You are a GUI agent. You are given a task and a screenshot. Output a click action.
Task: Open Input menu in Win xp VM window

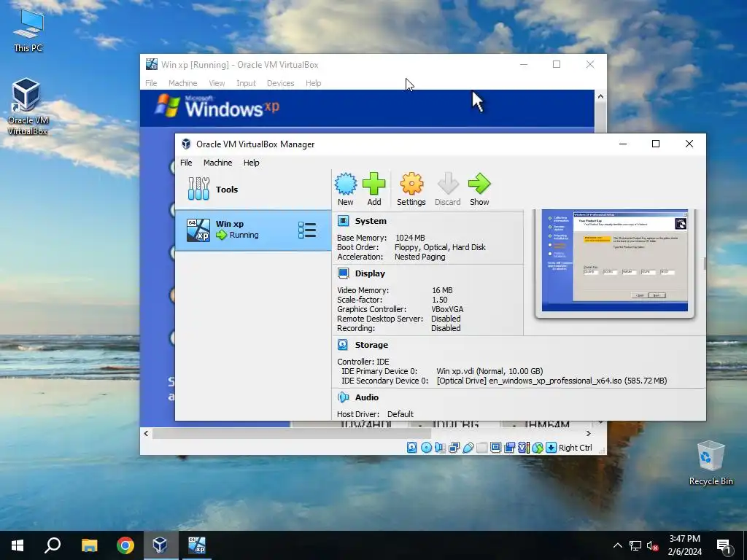(x=246, y=83)
